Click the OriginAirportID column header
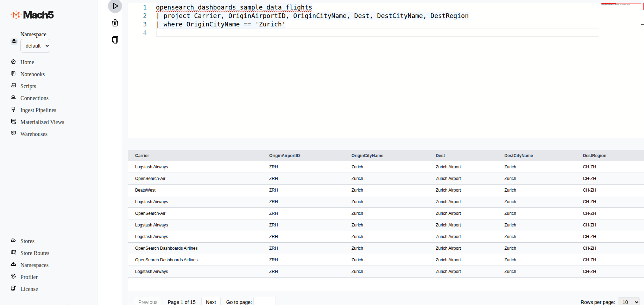The image size is (644, 305). (x=284, y=156)
